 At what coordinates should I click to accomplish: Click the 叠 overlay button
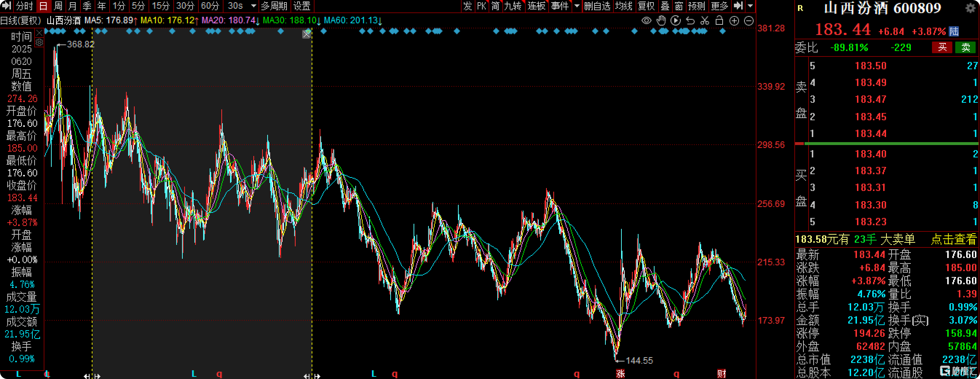665,6
